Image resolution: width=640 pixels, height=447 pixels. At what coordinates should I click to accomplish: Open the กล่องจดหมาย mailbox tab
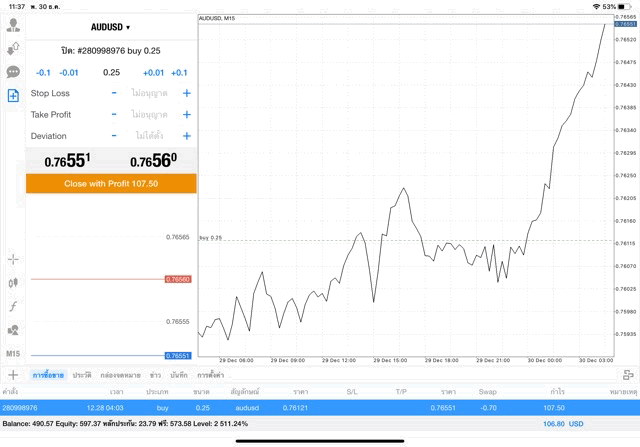pyautogui.click(x=120, y=375)
